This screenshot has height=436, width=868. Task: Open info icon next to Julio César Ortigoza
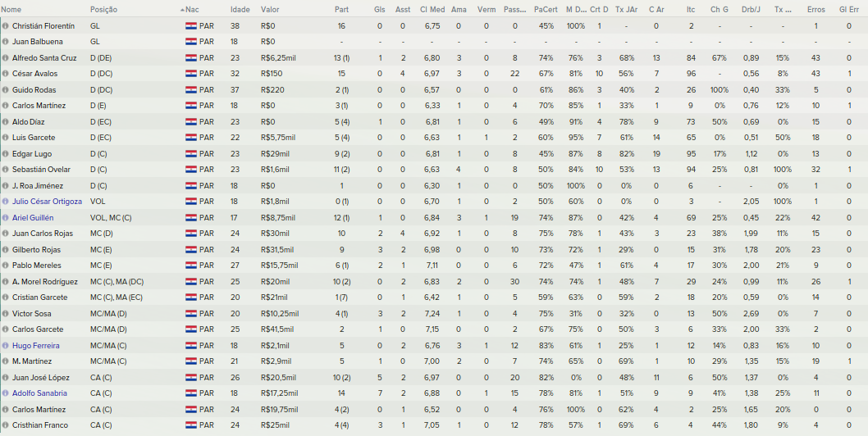click(6, 202)
